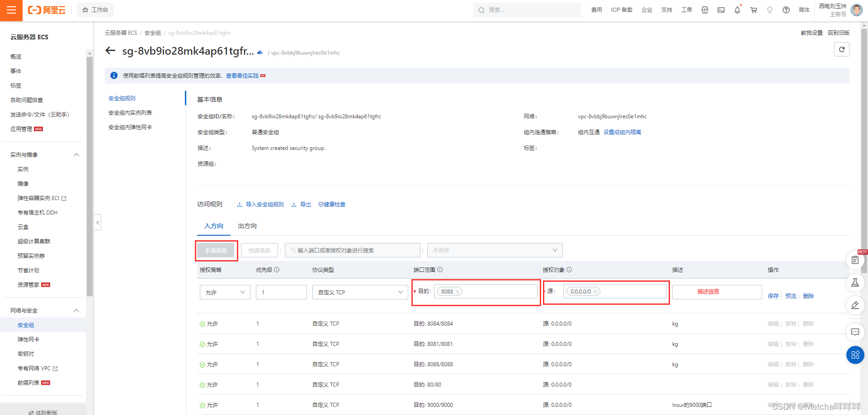
Task: Click the 描述信息 description field
Action: pos(717,292)
